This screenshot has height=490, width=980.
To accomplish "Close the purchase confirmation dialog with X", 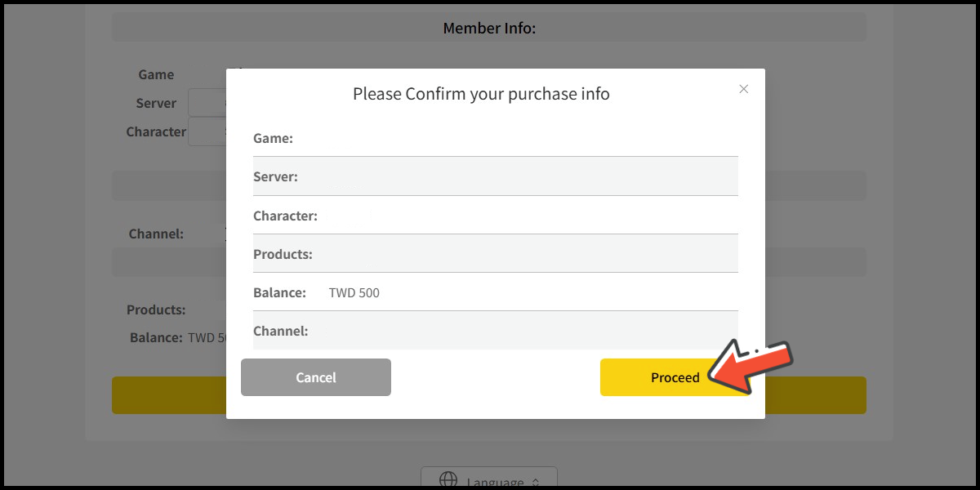I will coord(743,89).
